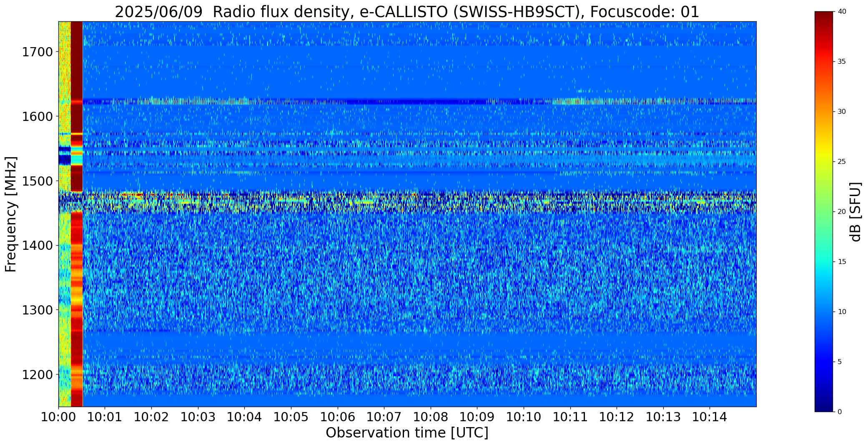Click the 1400 frequency tick label
868x445 pixels.
coord(37,246)
